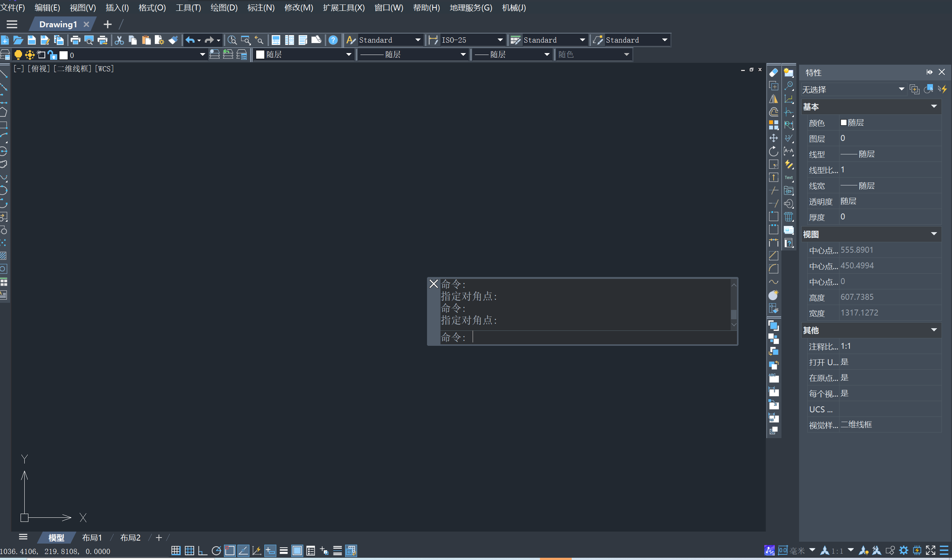Select the Rotate tool icon
The width and height of the screenshot is (952, 560).
[773, 151]
